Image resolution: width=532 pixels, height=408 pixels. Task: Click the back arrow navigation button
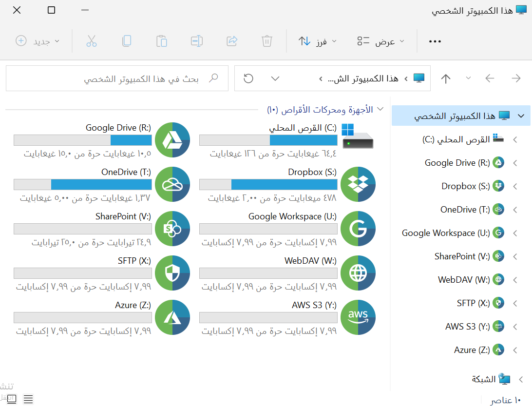[490, 78]
